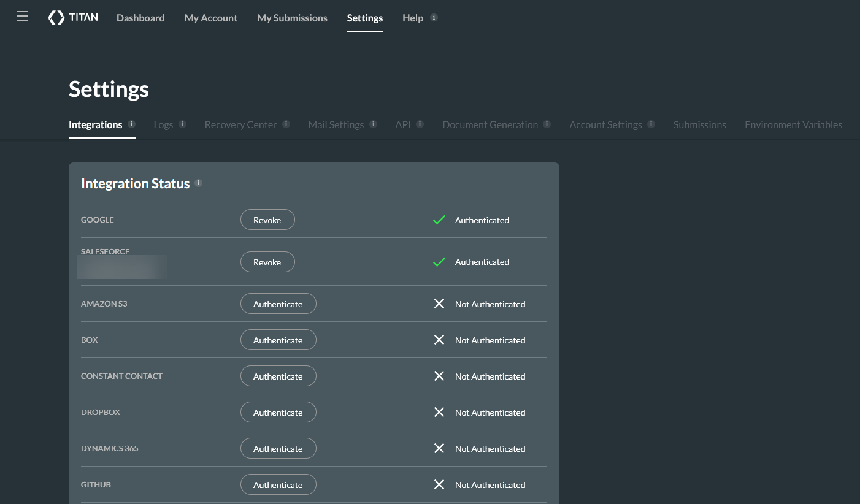Screen dimensions: 860x504
Task: Click Not Authenticated text in Box row
Action: pyautogui.click(x=490, y=340)
